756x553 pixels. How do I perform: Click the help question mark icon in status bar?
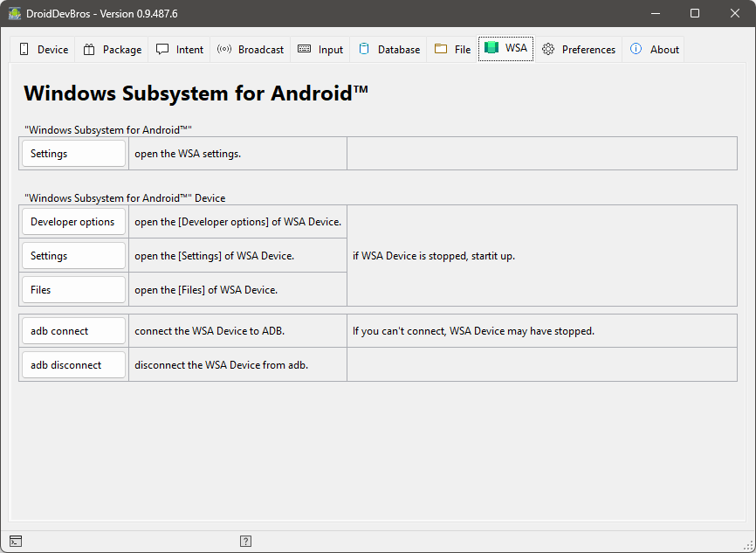(x=246, y=542)
